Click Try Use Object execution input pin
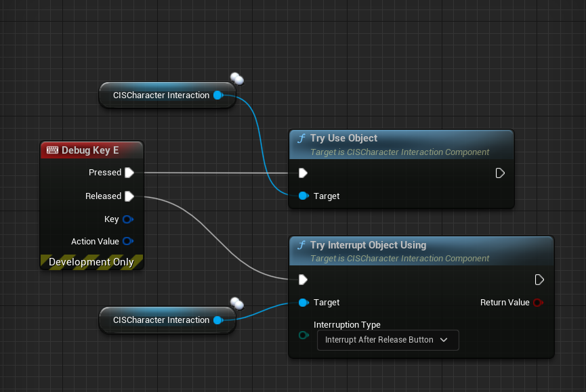586x392 pixels. coord(304,173)
